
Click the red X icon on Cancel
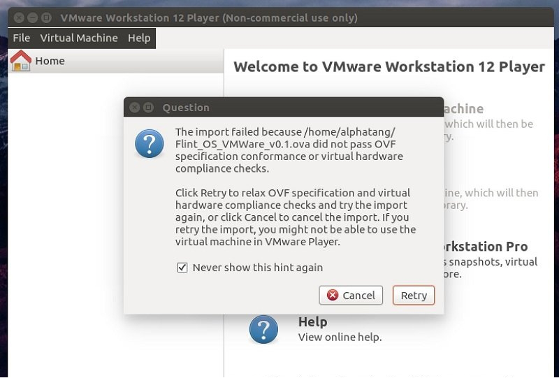point(333,295)
